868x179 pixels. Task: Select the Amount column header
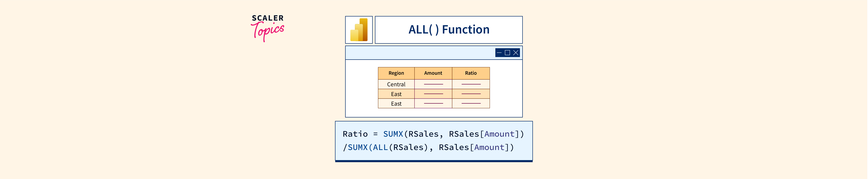pos(433,73)
